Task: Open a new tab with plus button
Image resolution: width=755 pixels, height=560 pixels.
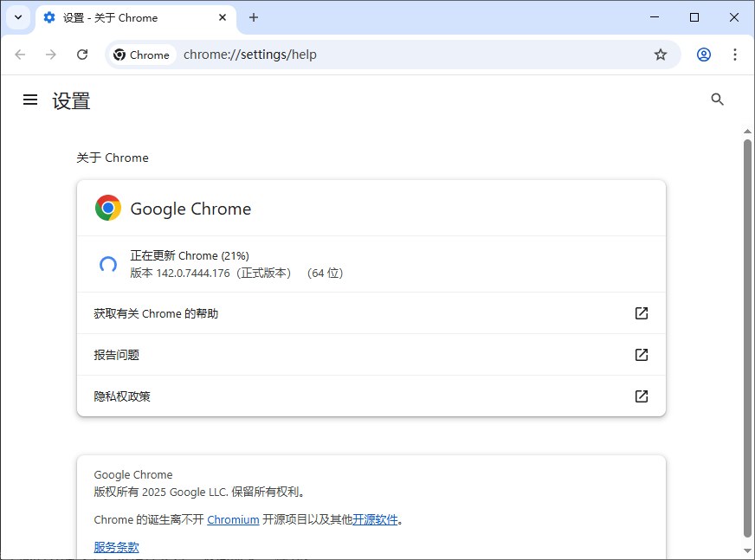Action: pos(254,17)
